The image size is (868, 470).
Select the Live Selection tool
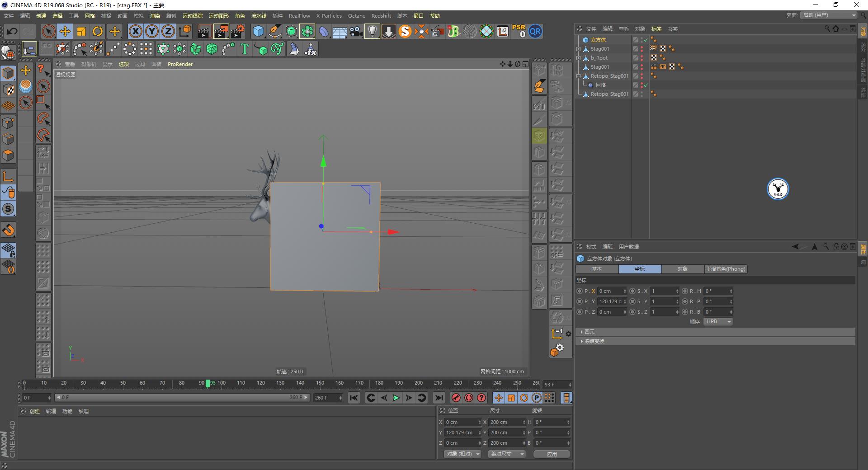click(x=48, y=31)
